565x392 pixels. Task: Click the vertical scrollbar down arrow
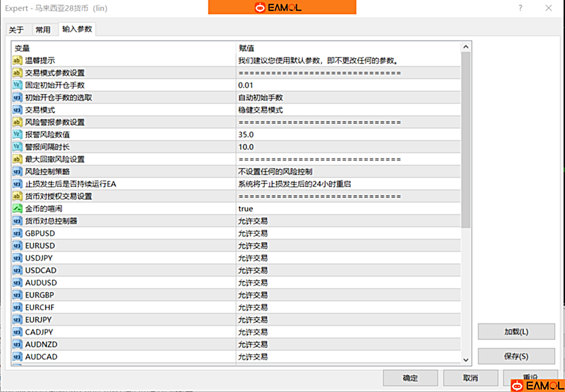466,360
